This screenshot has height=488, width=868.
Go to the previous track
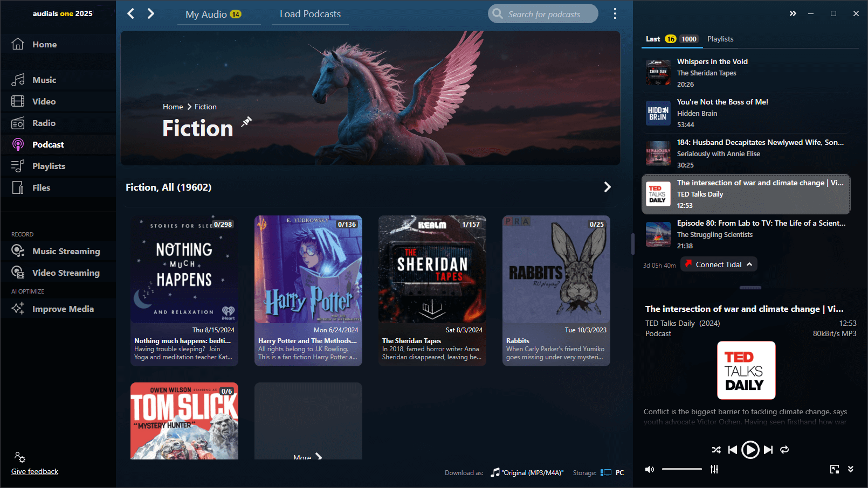[x=732, y=450]
